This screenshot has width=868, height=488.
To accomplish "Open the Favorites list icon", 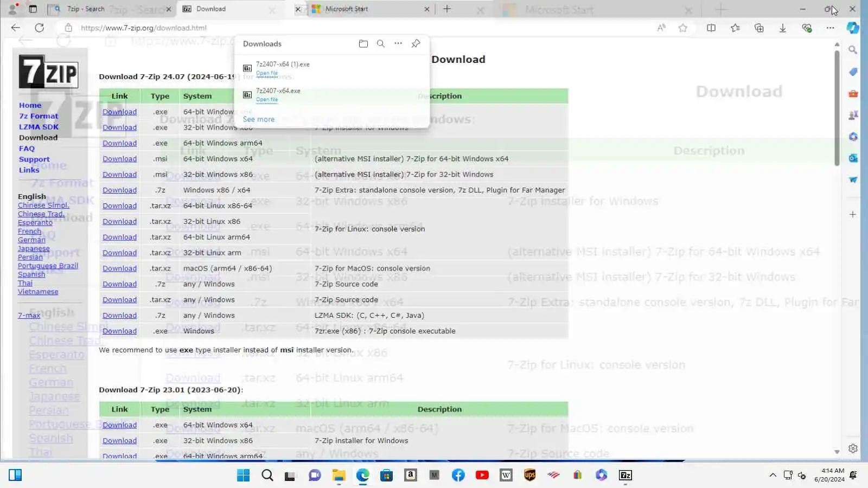I will pos(735,28).
